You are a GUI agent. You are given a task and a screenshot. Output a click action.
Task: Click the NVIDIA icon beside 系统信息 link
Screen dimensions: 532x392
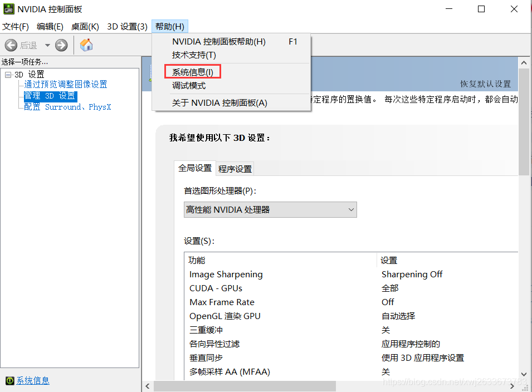10,381
